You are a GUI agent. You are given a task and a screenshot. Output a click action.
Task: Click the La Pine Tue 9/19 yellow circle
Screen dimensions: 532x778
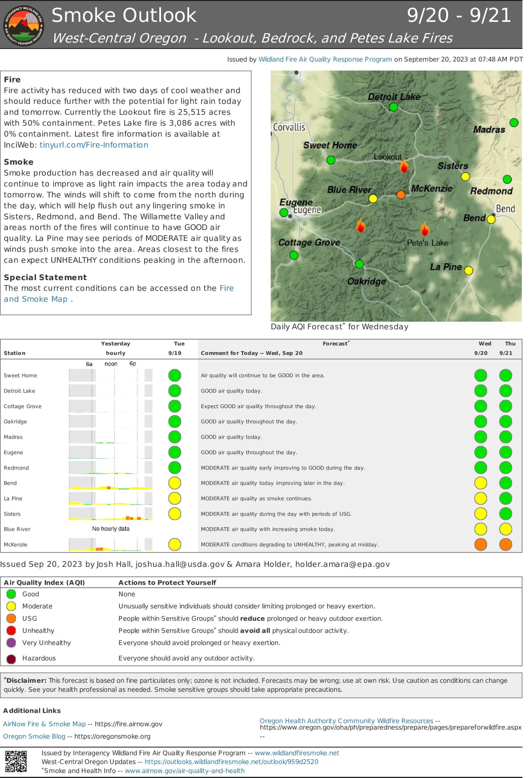(174, 498)
